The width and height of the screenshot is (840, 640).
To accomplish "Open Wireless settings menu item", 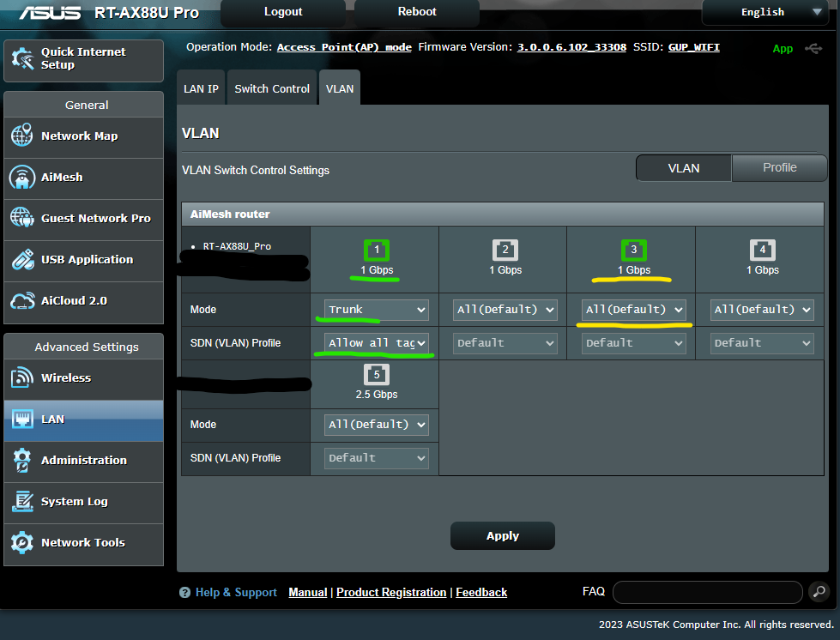I will coord(83,378).
